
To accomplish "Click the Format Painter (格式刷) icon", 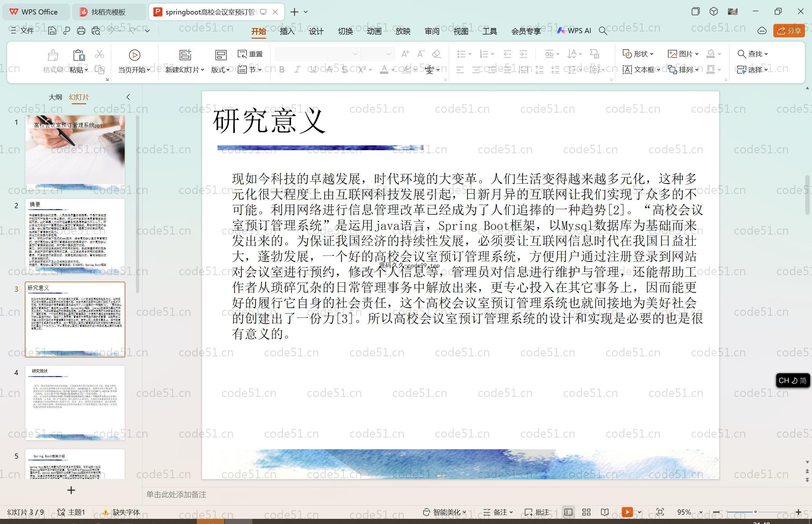I will click(x=53, y=55).
